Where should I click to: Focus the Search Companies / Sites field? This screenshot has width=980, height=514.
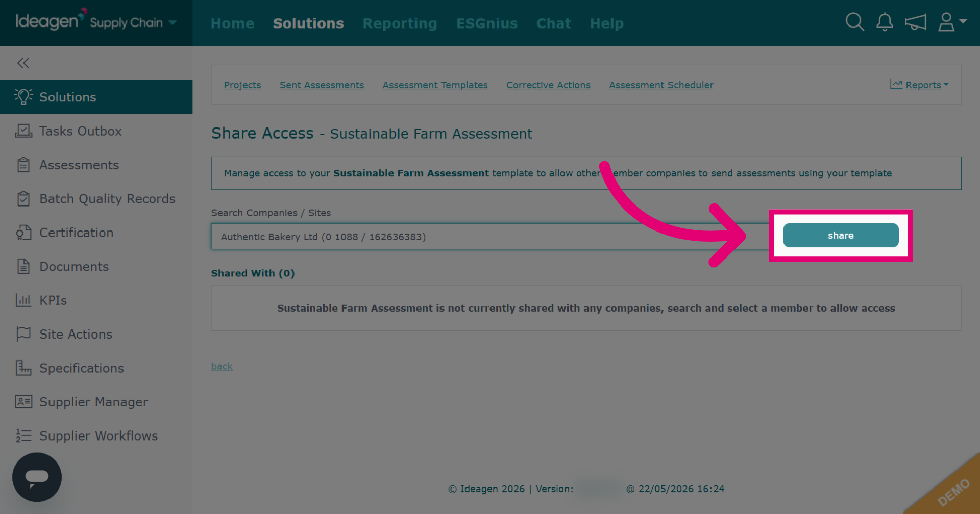pos(490,237)
